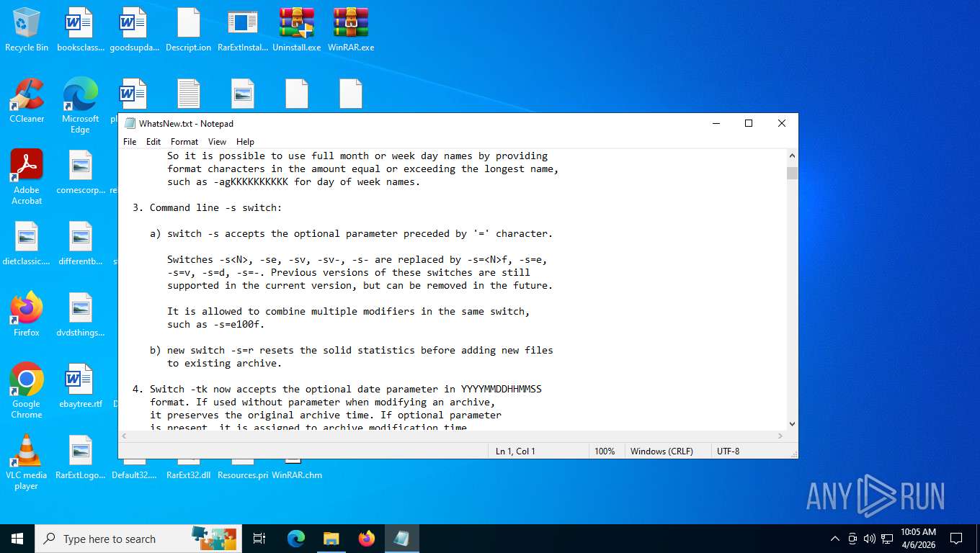Open the Windows Start menu
This screenshot has width=980, height=553.
17,539
